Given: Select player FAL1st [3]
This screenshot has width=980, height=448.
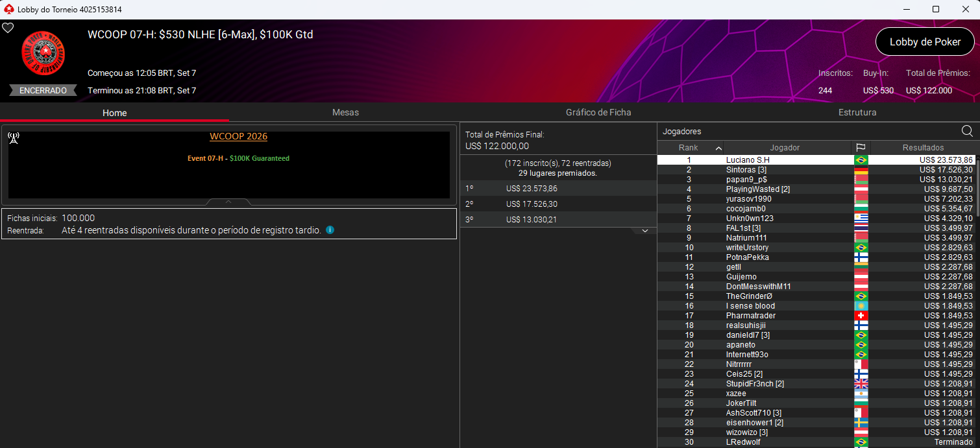Looking at the screenshot, I should point(816,228).
